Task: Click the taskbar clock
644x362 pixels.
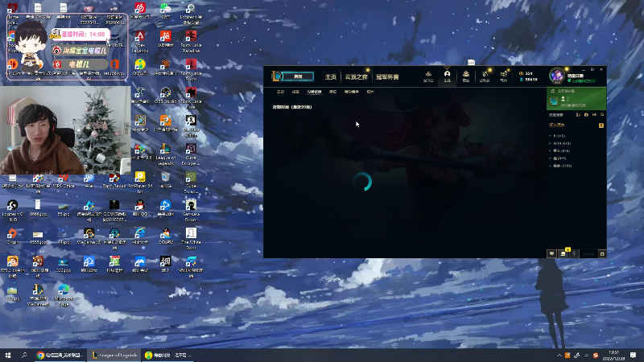Action: [613, 355]
